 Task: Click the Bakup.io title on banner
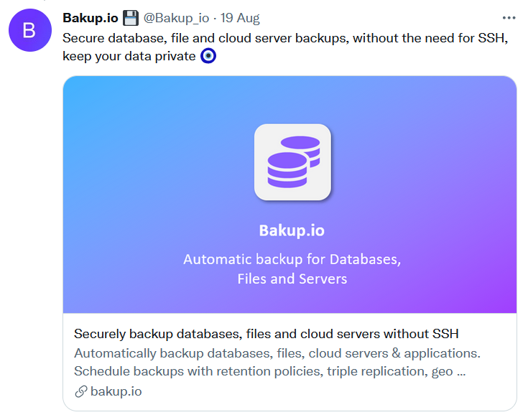[292, 231]
